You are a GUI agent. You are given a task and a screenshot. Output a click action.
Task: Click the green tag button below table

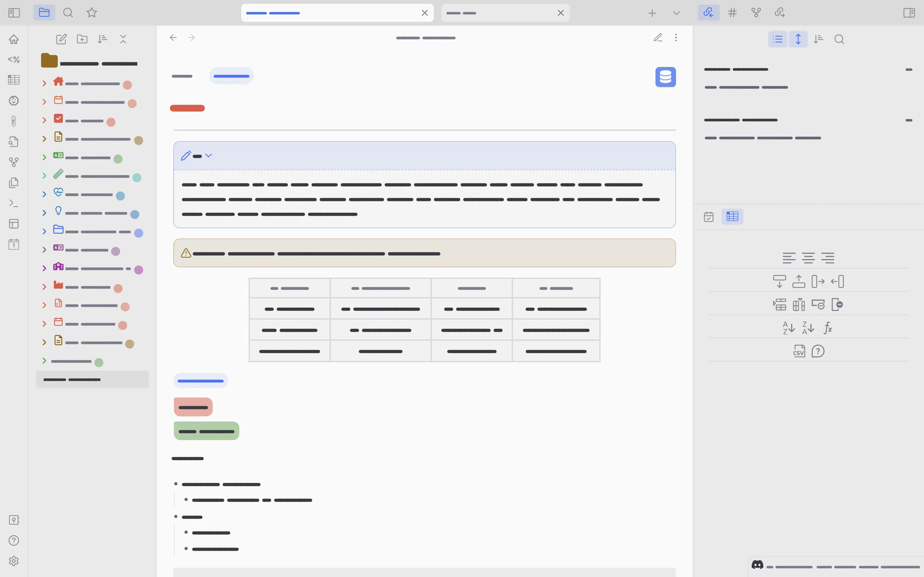click(206, 431)
